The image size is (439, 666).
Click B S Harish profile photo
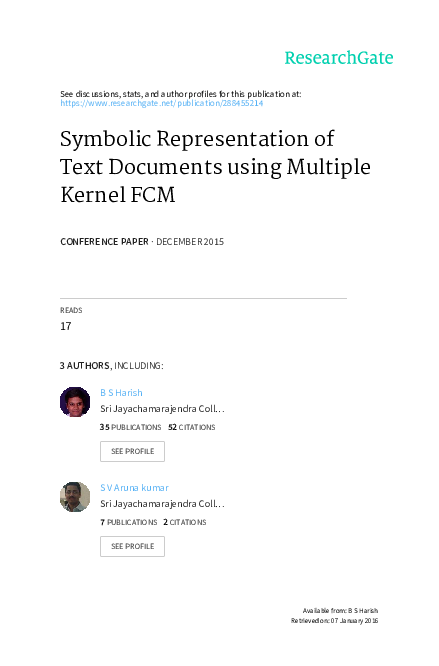point(75,402)
